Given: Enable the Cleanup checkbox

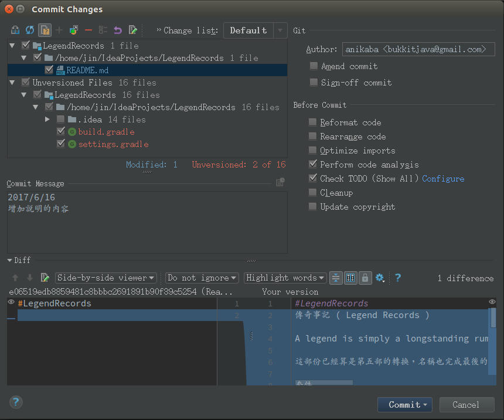Looking at the screenshot, I should [312, 192].
